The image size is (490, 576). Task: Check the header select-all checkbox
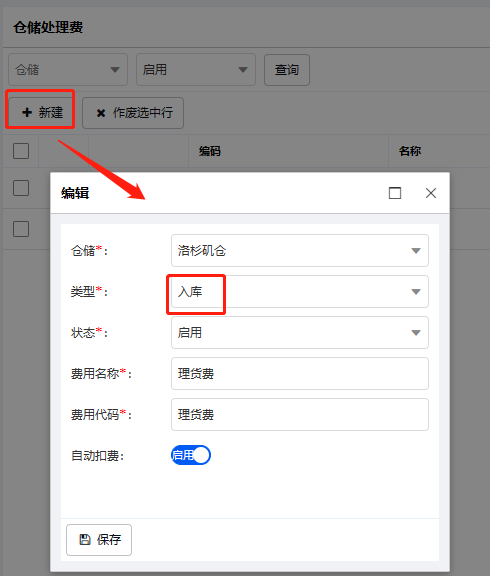point(21,151)
